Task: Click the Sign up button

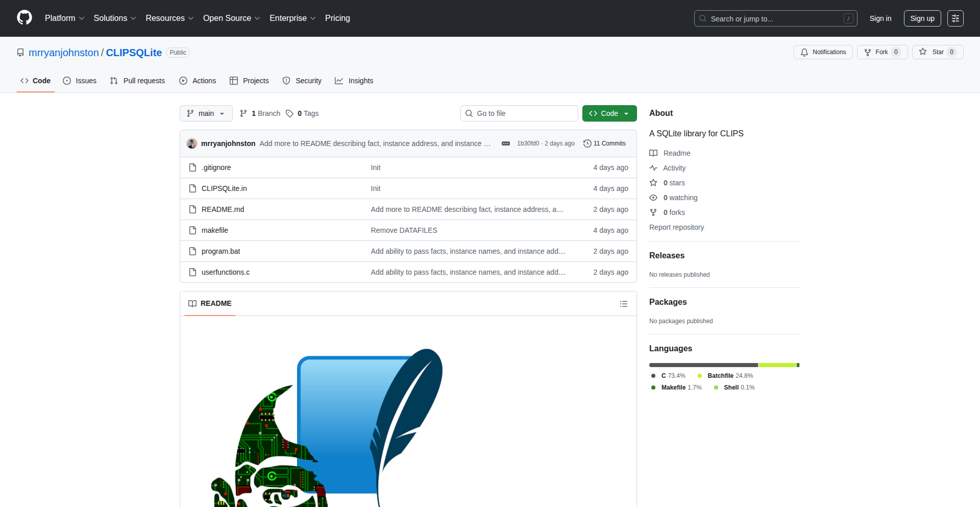Action: pyautogui.click(x=922, y=18)
